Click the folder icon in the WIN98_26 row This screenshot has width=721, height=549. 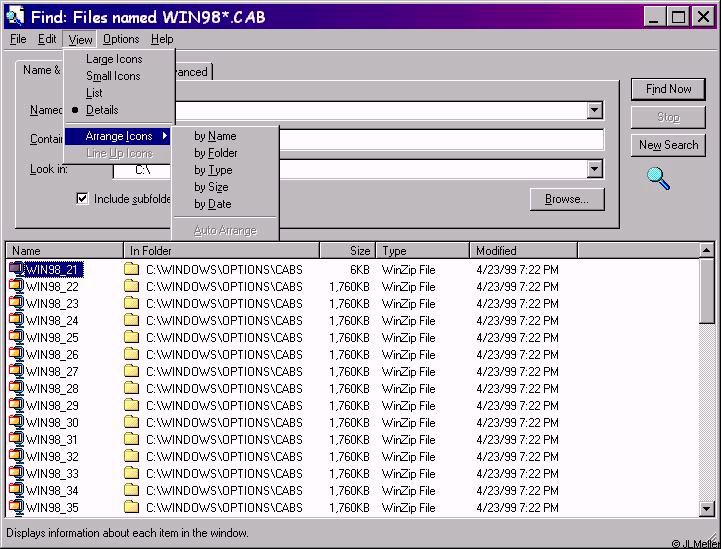point(132,354)
